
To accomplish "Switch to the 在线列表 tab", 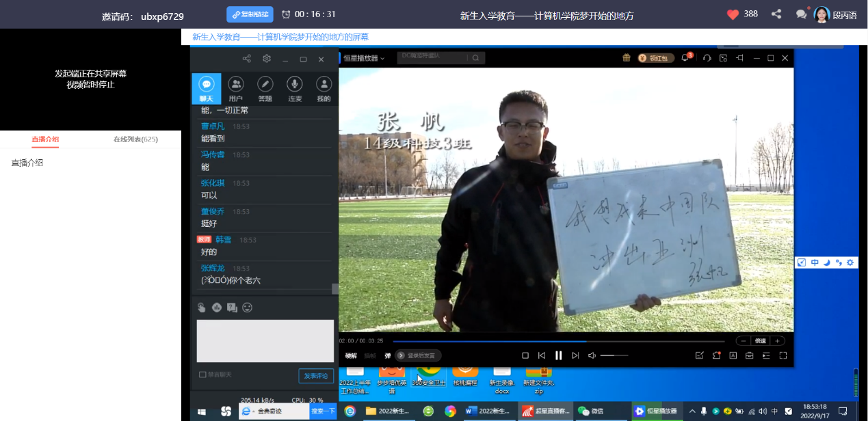I will pyautogui.click(x=135, y=139).
